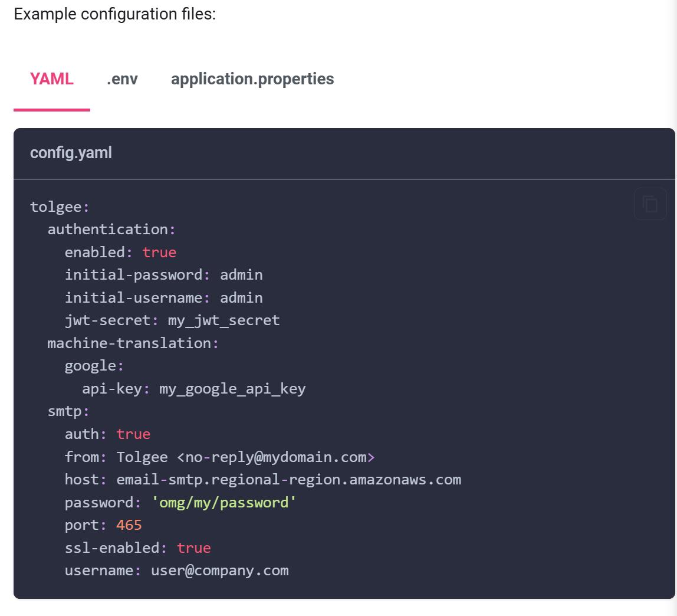Click the 'from: Tolgee <no-reply@mydomain.com>' line

220,457
